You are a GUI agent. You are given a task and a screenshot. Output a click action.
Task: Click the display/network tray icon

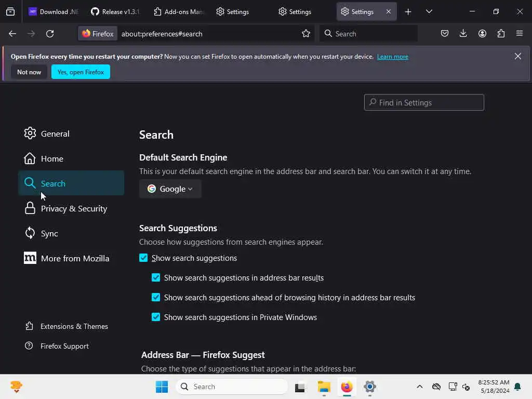(453, 387)
